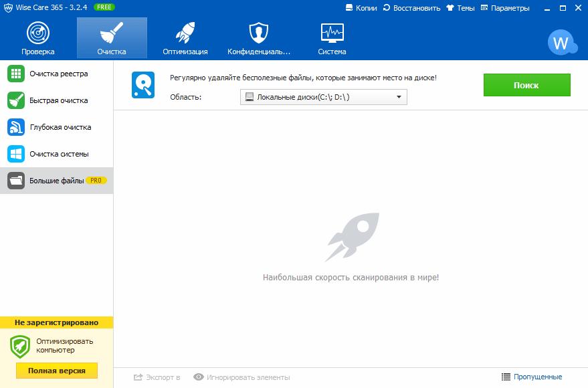Click the Игнорировать элементы link
This screenshot has height=388, width=588.
pyautogui.click(x=248, y=377)
